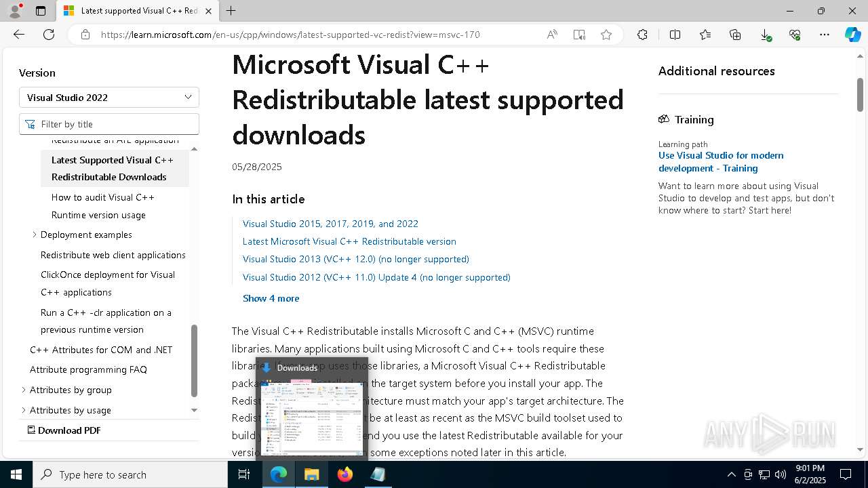868x488 pixels.
Task: Toggle Split screen icon
Action: click(x=675, y=35)
